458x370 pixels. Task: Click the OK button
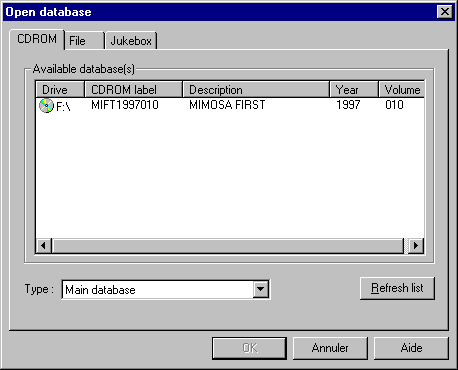249,348
